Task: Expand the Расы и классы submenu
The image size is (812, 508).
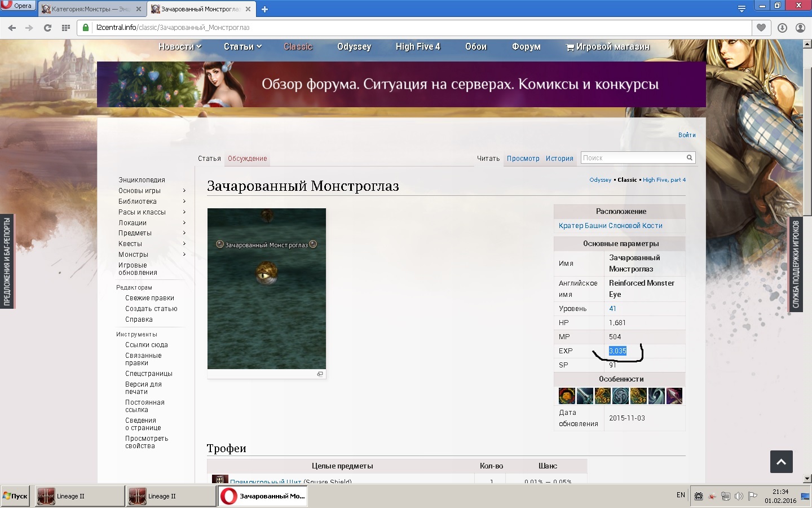Action: click(184, 212)
